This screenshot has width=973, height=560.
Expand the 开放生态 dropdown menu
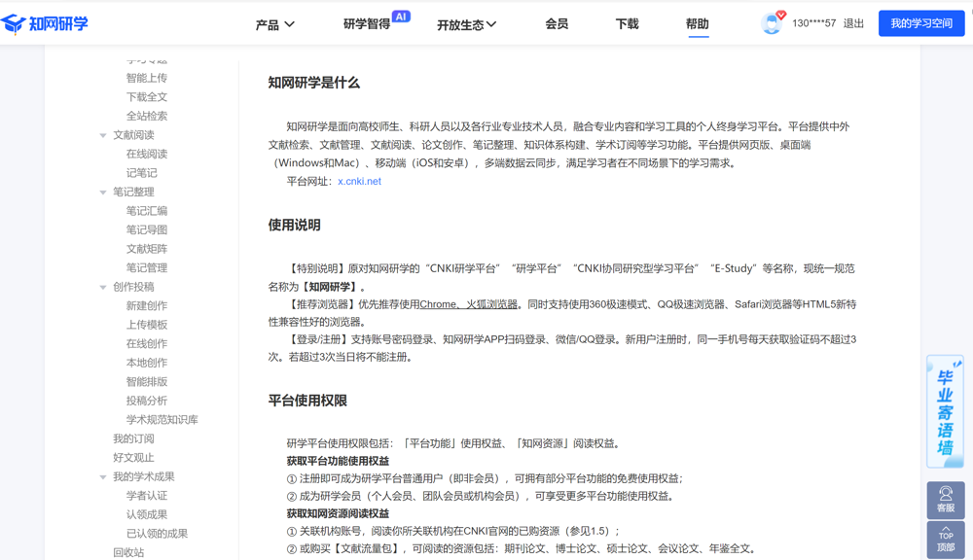pos(466,25)
